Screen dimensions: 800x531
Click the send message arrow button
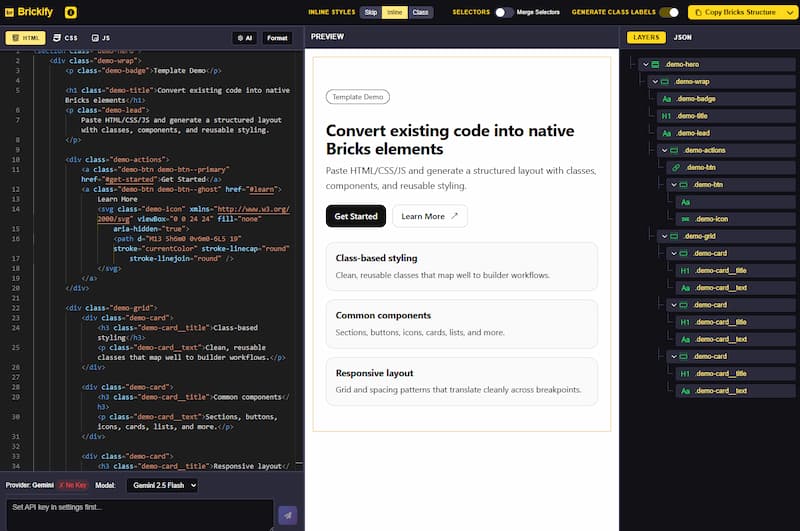pos(288,515)
